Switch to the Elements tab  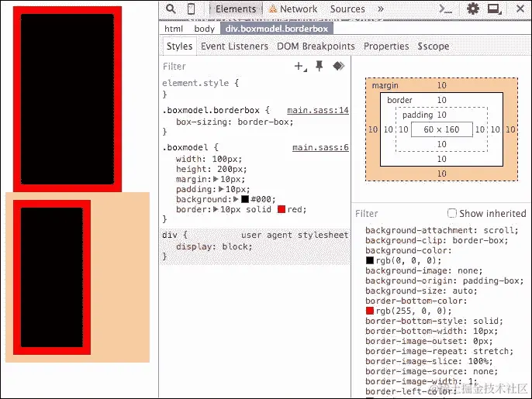coord(236,9)
